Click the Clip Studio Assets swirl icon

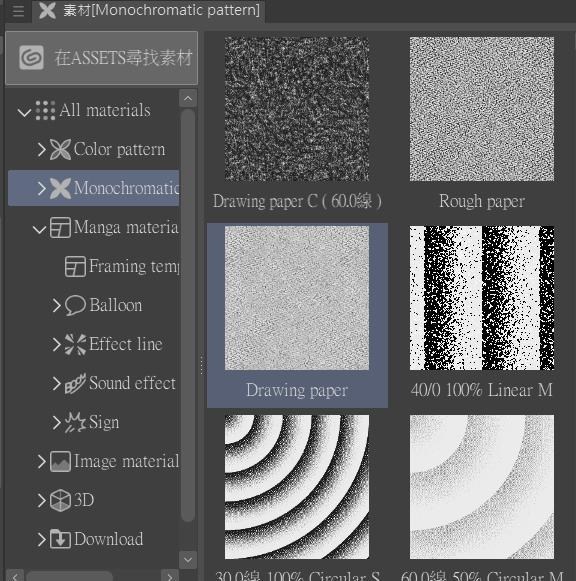tap(31, 58)
